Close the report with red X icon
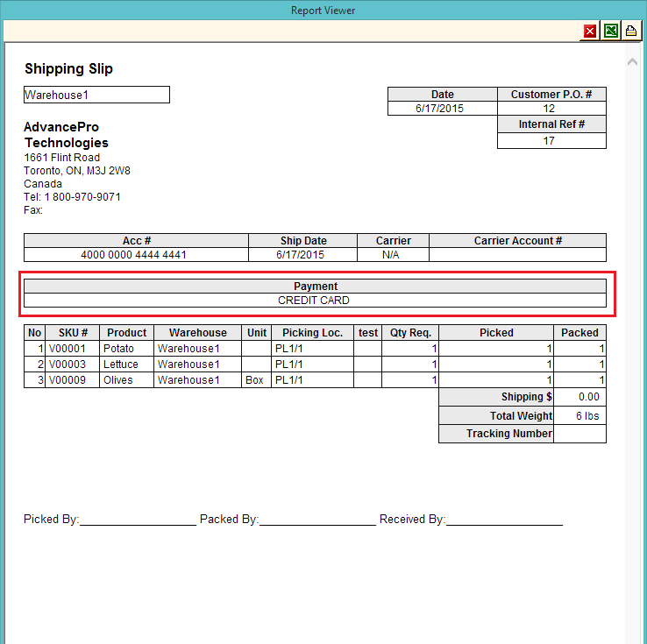This screenshot has height=644, width=647. pyautogui.click(x=590, y=32)
